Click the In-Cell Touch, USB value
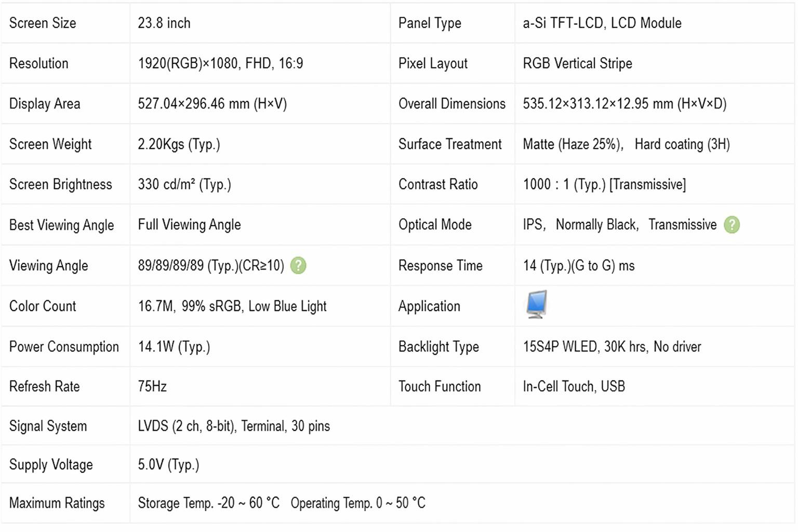Image resolution: width=798 pixels, height=532 pixels. coord(574,387)
